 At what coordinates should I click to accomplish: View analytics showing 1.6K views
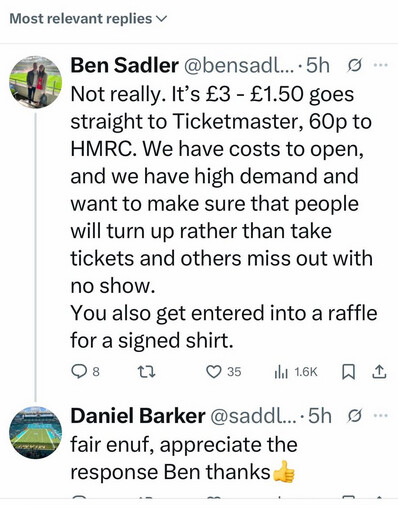[296, 372]
